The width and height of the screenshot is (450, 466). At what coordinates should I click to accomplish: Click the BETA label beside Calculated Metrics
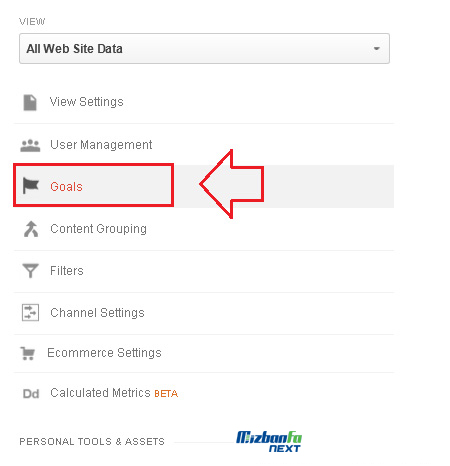tap(166, 394)
